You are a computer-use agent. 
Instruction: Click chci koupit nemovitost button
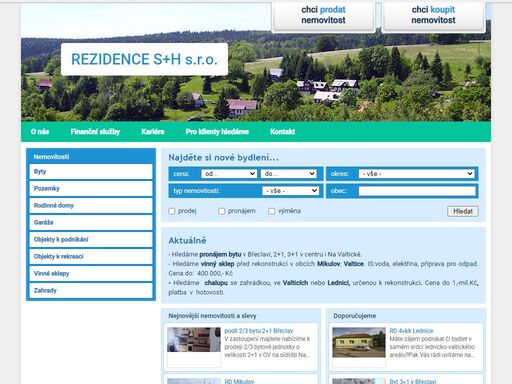pyautogui.click(x=433, y=16)
